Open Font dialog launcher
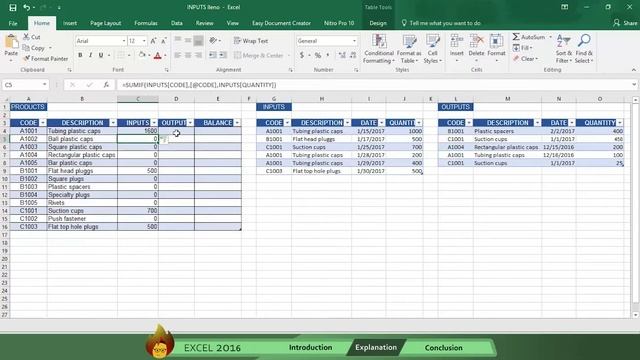This screenshot has width=640, height=360. (x=167, y=70)
